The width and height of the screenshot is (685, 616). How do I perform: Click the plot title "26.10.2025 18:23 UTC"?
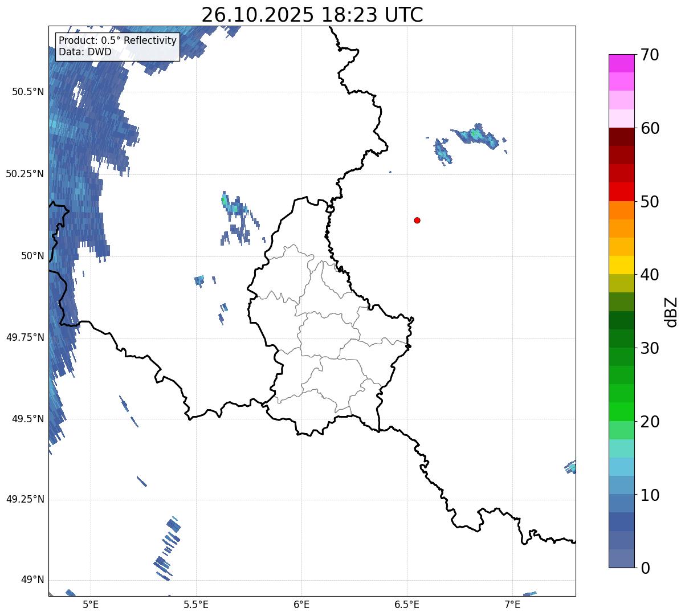(312, 14)
